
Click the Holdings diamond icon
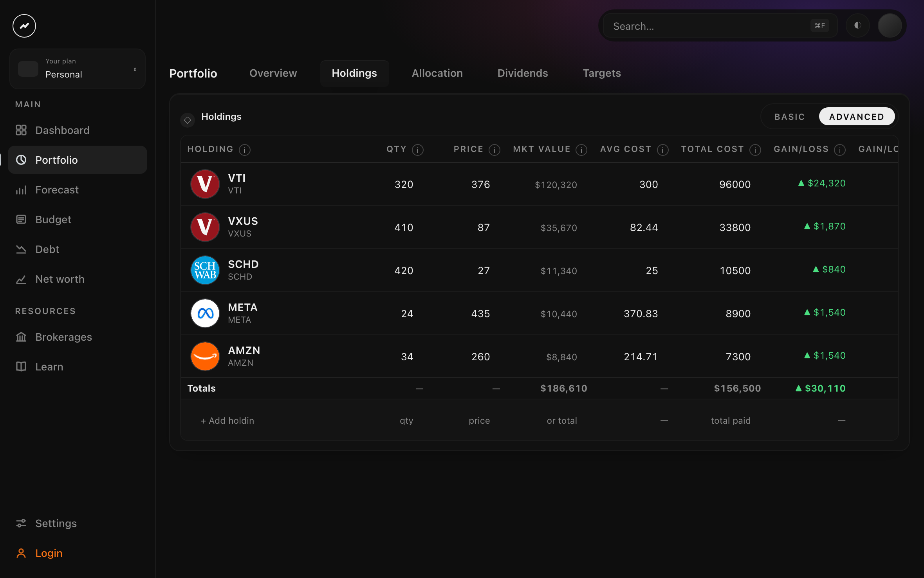click(188, 120)
